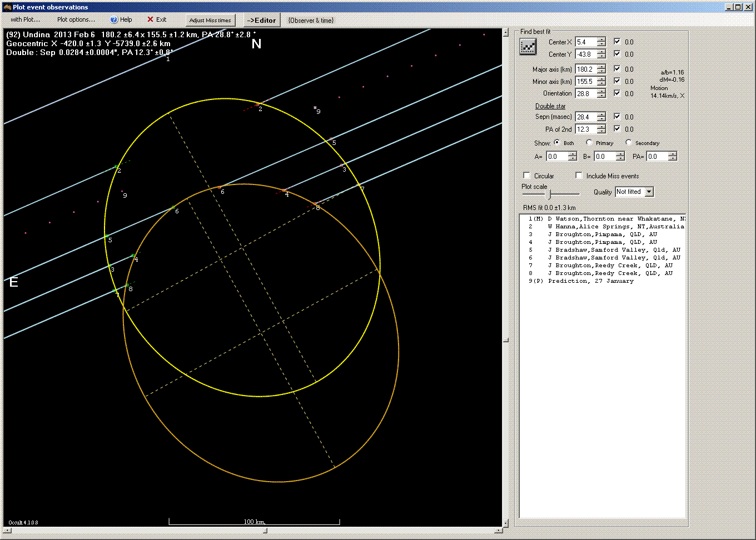
Task: Click the Major axis spinner arrows
Action: (601, 69)
